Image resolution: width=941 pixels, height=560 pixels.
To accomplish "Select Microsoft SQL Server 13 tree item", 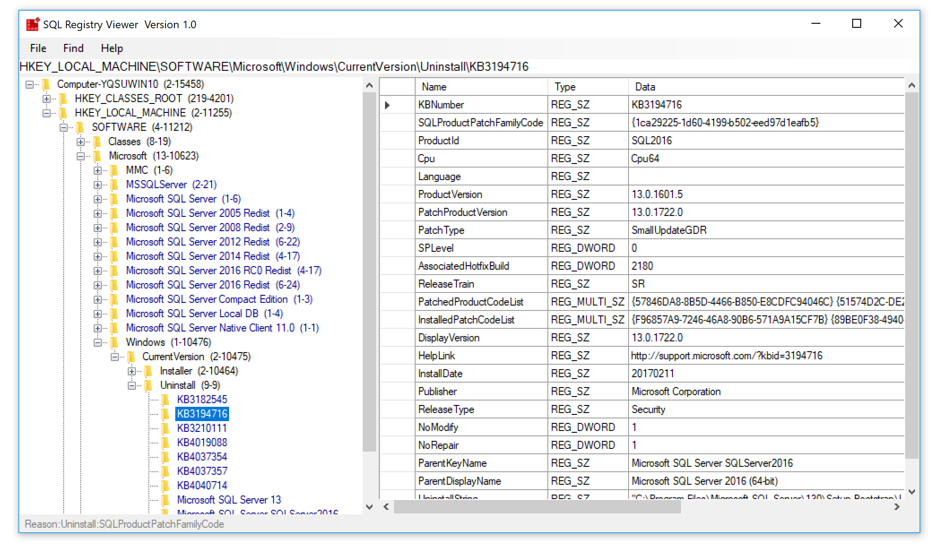I will pos(229,500).
